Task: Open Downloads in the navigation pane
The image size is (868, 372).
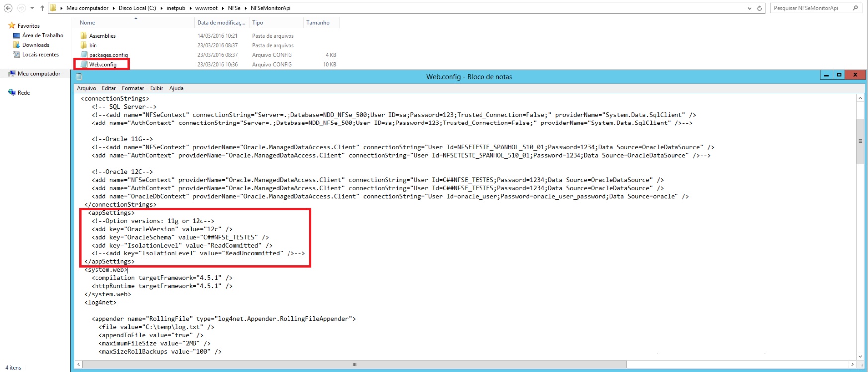Action: [36, 45]
